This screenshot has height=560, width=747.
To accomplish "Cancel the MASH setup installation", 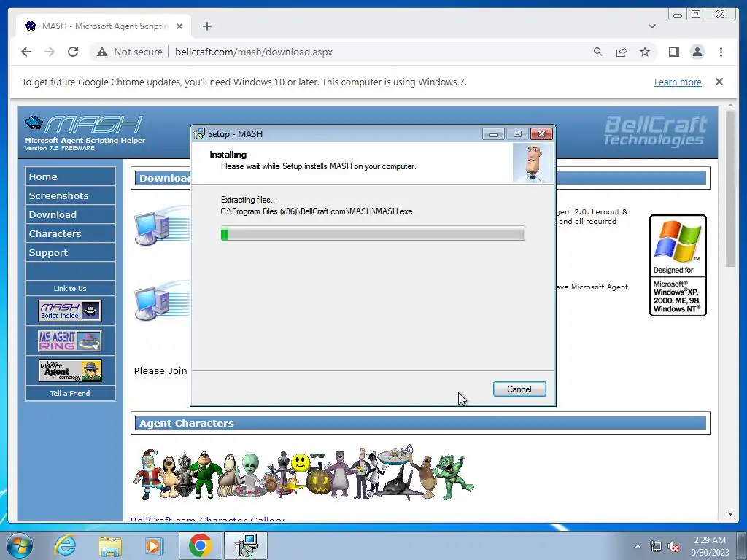I will (x=519, y=389).
